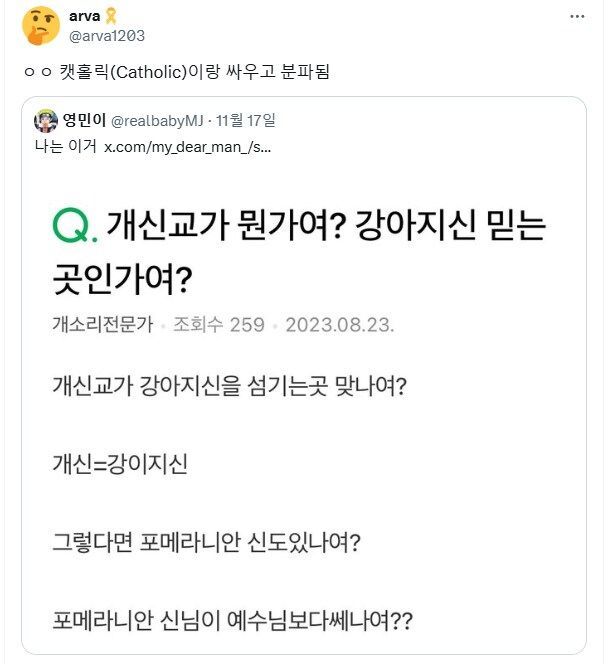This screenshot has width=608, height=664.
Task: Click the line asking about 포메라니안 신도
Action: click(x=206, y=543)
